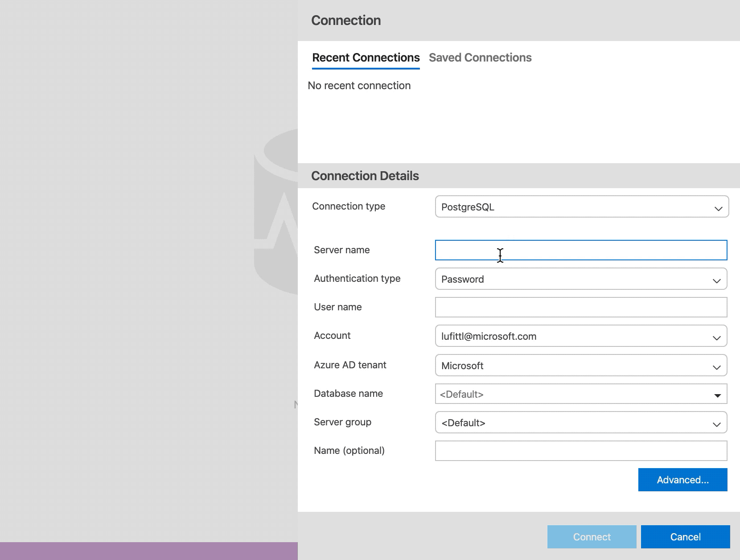The height and width of the screenshot is (560, 740).
Task: Select the Recent Connections tab
Action: pyautogui.click(x=366, y=58)
